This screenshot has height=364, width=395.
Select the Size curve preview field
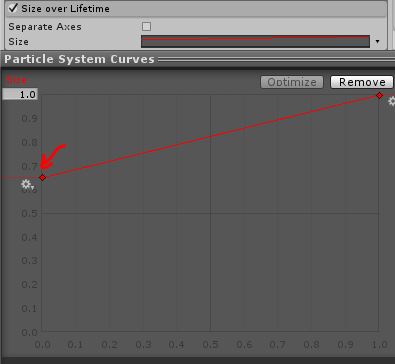(x=255, y=42)
